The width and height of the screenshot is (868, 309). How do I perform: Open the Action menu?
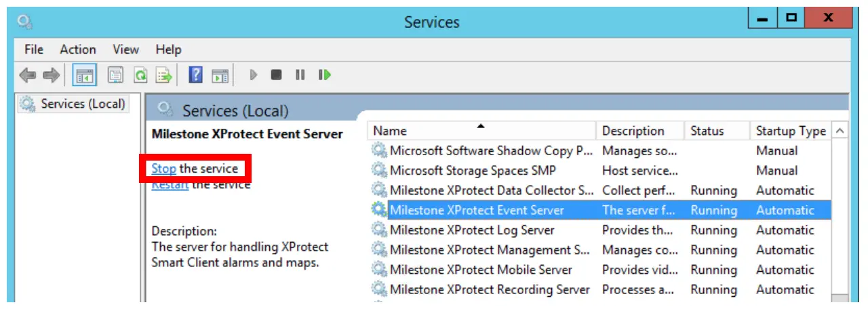77,49
